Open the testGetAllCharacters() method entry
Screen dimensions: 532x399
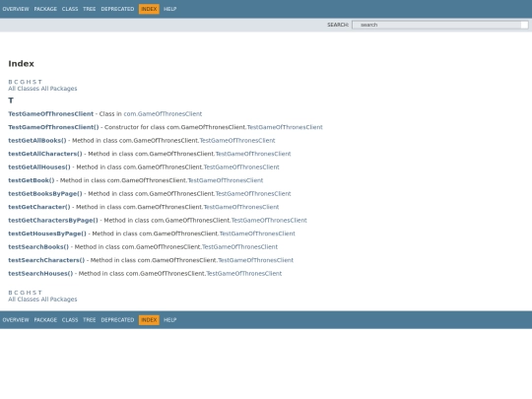click(45, 154)
